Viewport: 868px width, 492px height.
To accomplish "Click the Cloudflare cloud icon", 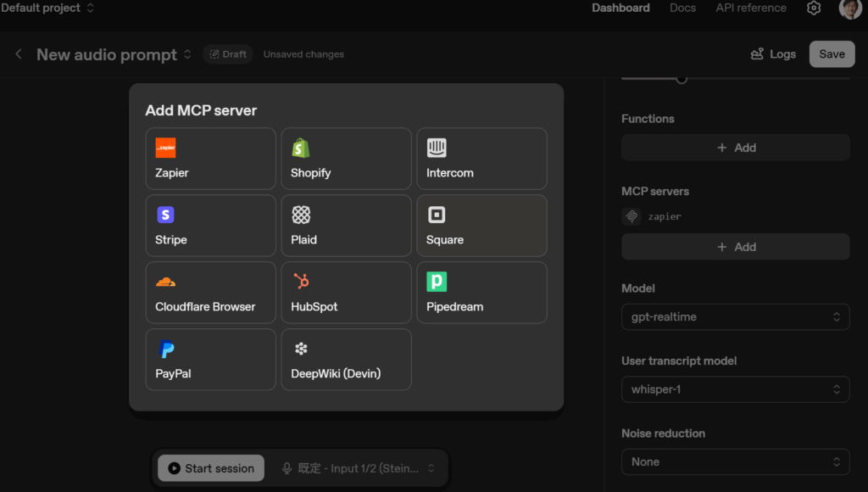I will pos(165,282).
